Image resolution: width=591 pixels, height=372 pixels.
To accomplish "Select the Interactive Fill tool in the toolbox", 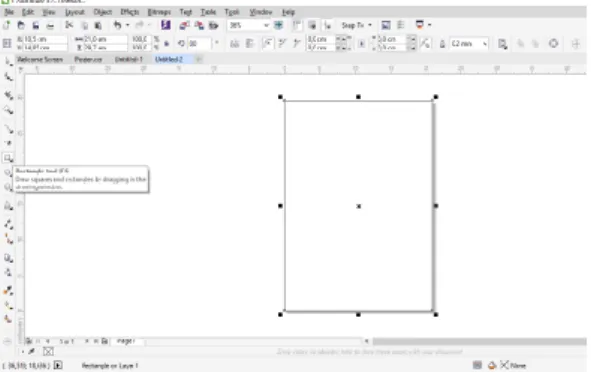I will [8, 305].
